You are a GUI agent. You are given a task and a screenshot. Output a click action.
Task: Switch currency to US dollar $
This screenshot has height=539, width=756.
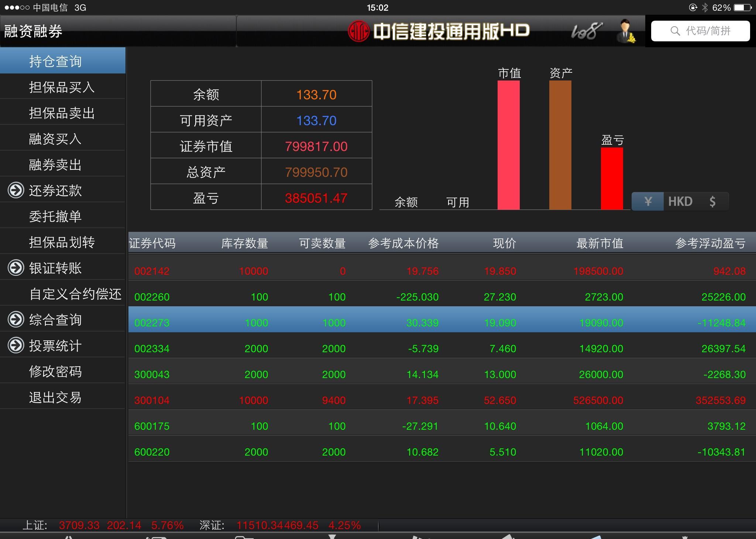712,202
